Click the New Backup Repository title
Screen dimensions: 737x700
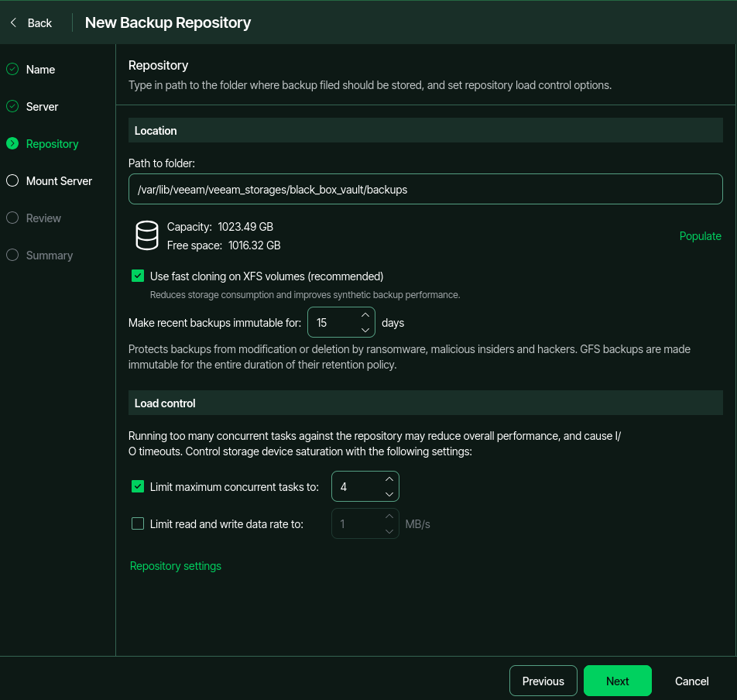coord(168,22)
